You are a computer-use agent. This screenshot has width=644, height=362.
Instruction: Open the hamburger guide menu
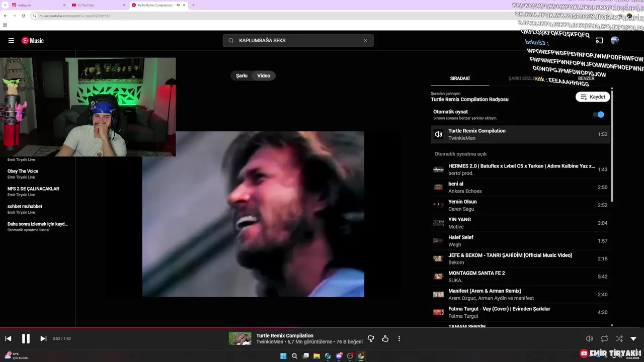(x=11, y=41)
